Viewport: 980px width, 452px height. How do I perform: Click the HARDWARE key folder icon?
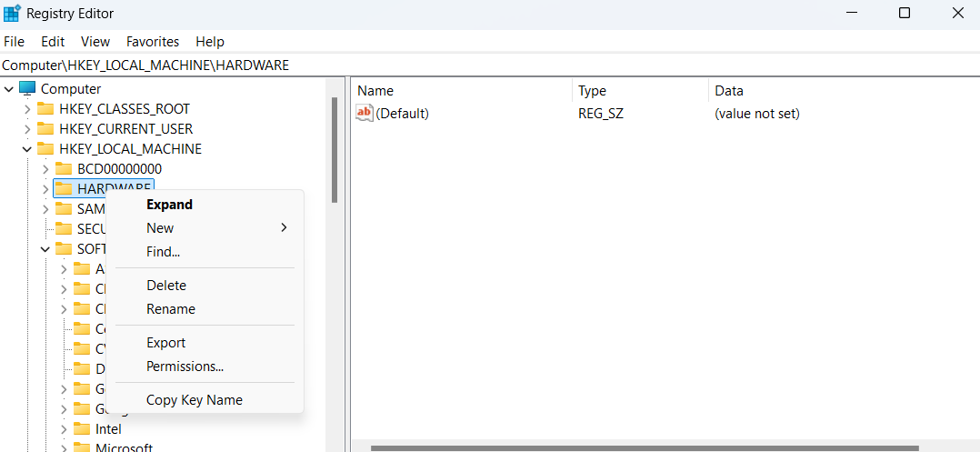click(x=63, y=188)
